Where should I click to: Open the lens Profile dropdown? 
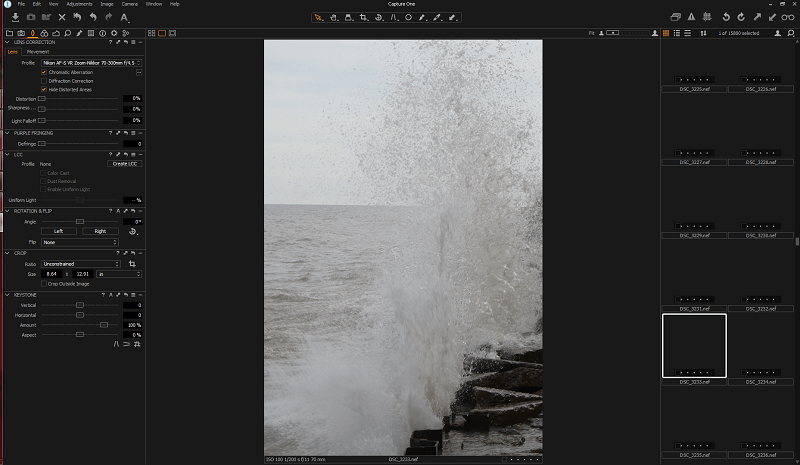(91, 63)
